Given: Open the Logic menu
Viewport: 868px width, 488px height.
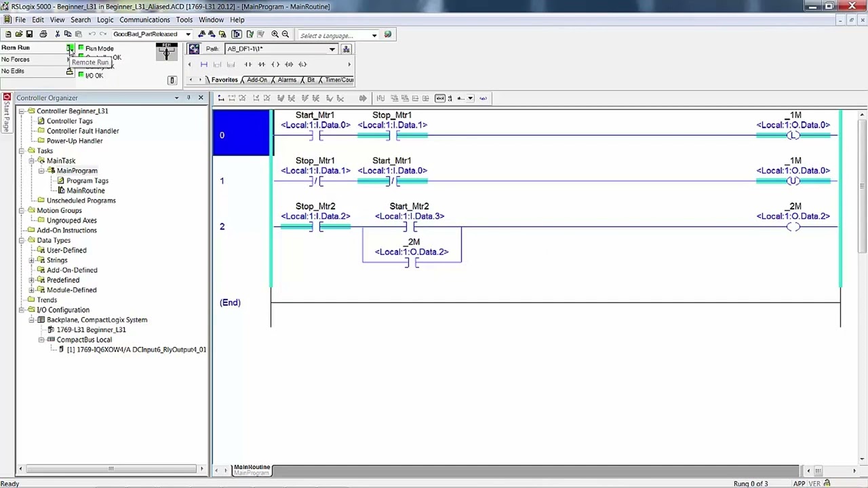Looking at the screenshot, I should coord(105,20).
